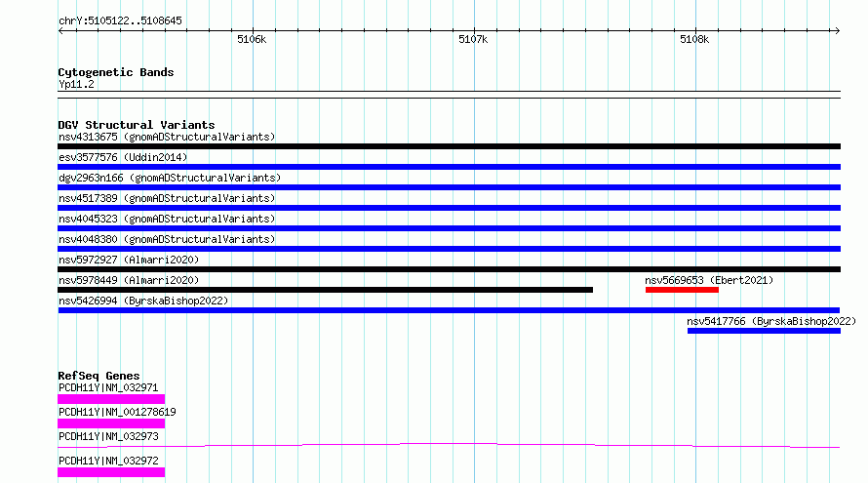868x483 pixels.
Task: Open variant nsv4313675 label
Action: [167, 137]
